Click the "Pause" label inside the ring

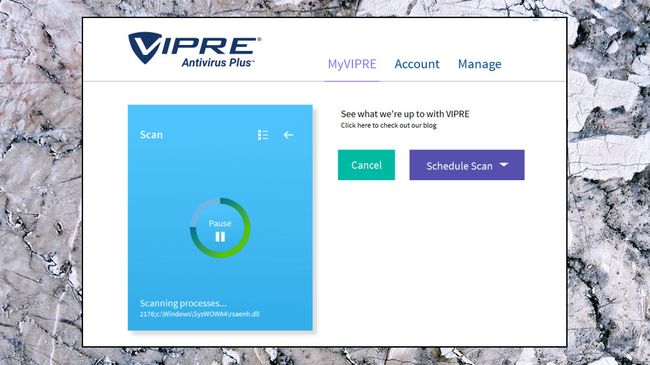coord(220,223)
